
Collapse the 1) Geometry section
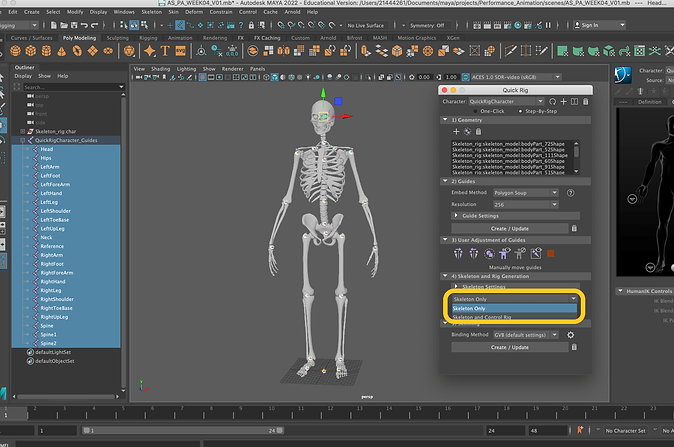click(445, 120)
